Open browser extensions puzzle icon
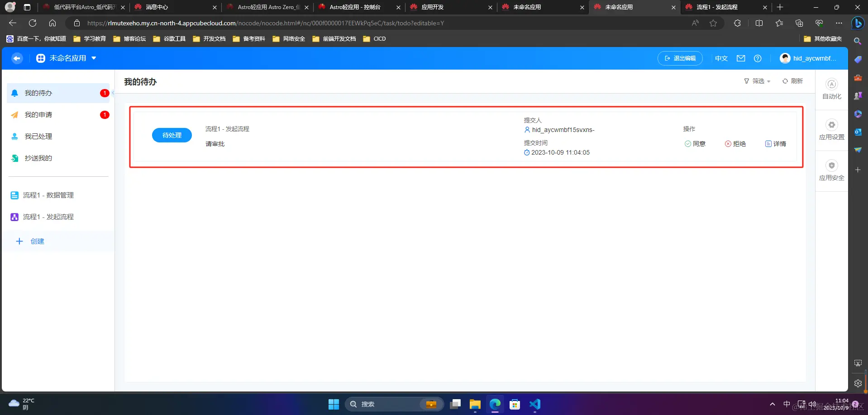The height and width of the screenshot is (415, 868). pyautogui.click(x=737, y=23)
